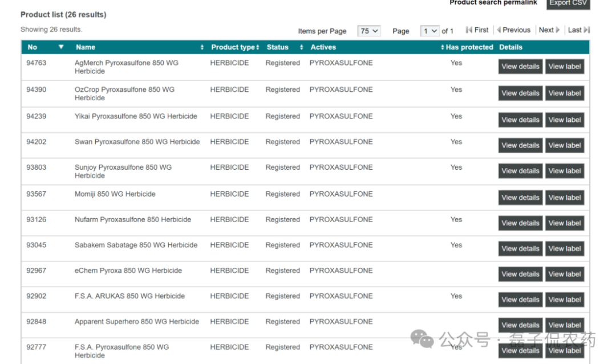Click the Product type column header
The width and height of the screenshot is (616, 364).
pos(233,47)
